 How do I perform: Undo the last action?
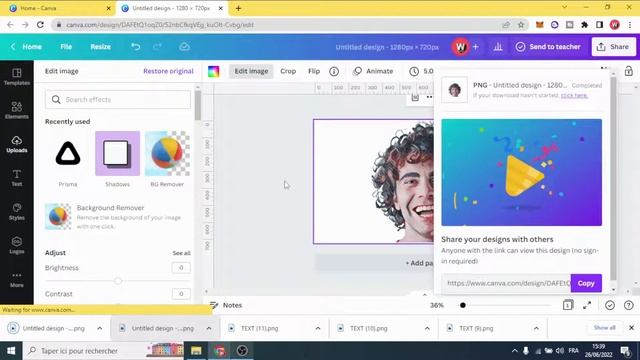coord(136,47)
